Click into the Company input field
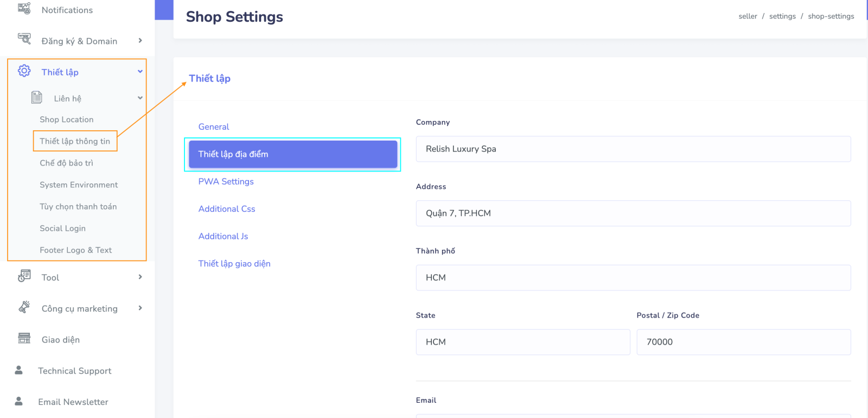This screenshot has height=418, width=868. pos(633,149)
